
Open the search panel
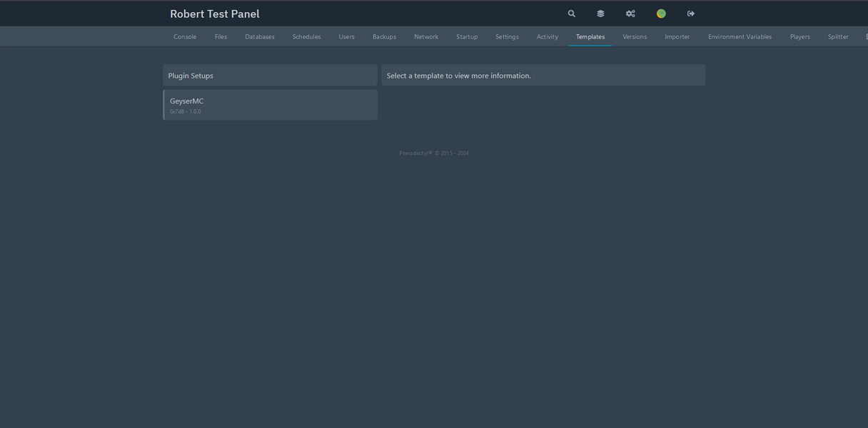571,13
